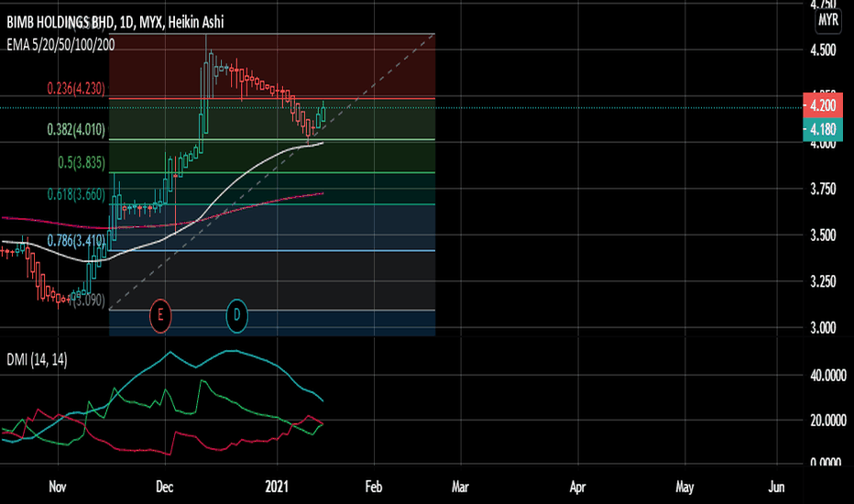854x504 pixels.
Task: Click the Mar label on time axis
Action: click(460, 487)
